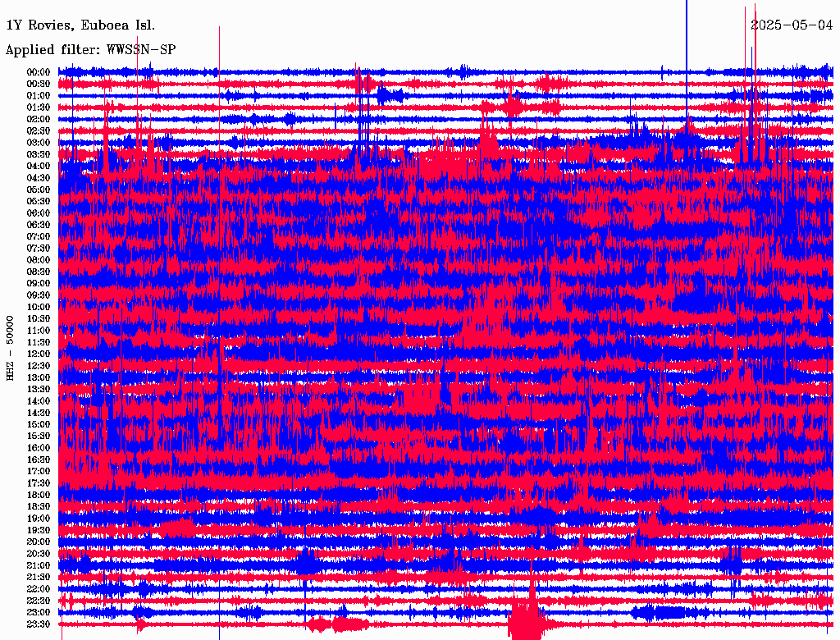Select the 19:30 time row label
This screenshot has height=640, width=840.
pyautogui.click(x=39, y=530)
